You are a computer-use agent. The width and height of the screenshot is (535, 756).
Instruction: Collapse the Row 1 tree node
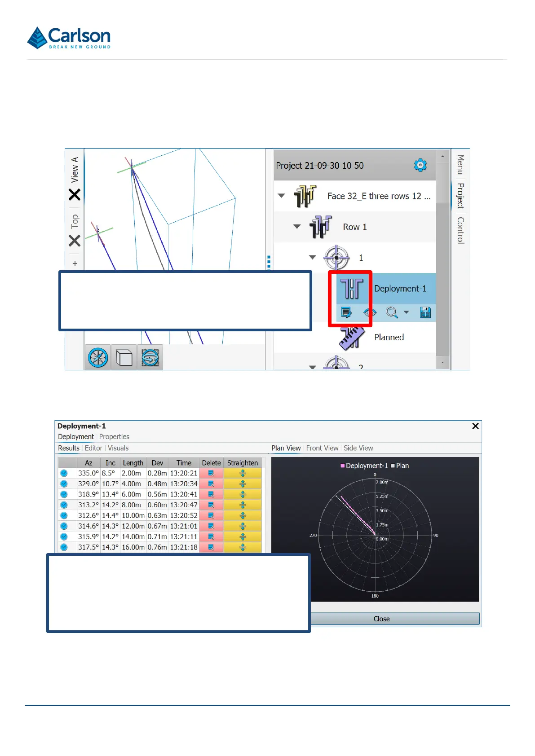point(297,226)
